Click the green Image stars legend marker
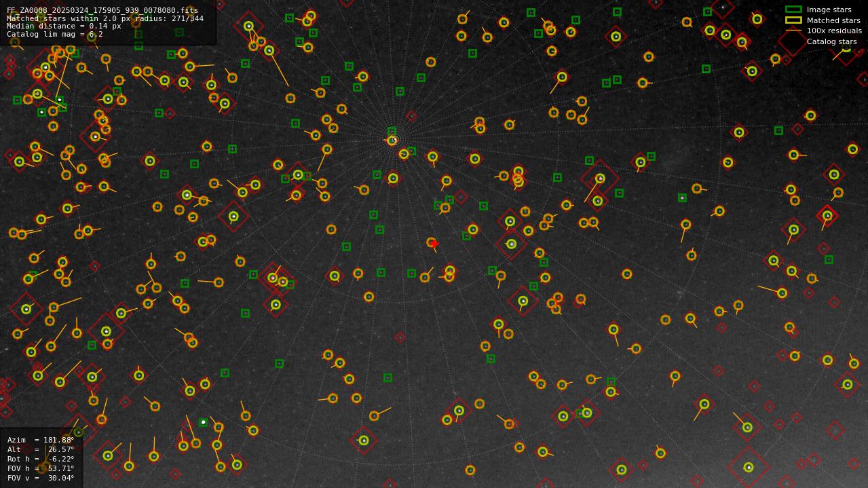Image resolution: width=868 pixels, height=488 pixels. (793, 10)
